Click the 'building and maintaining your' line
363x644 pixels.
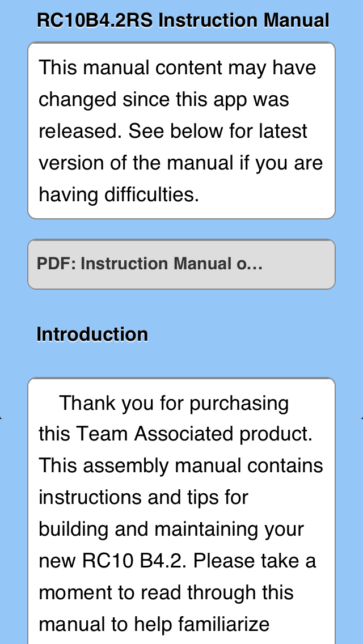[x=171, y=529]
